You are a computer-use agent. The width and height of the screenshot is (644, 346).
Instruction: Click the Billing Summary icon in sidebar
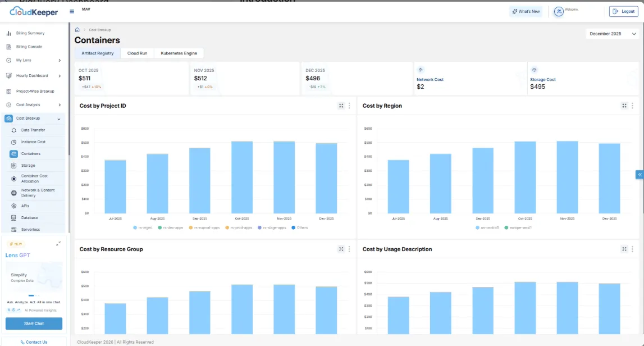coord(8,33)
